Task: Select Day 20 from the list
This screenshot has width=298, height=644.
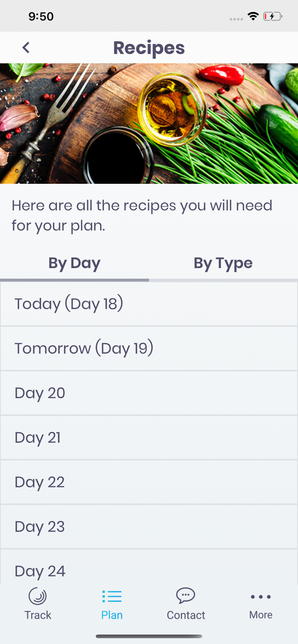Action: click(x=149, y=393)
